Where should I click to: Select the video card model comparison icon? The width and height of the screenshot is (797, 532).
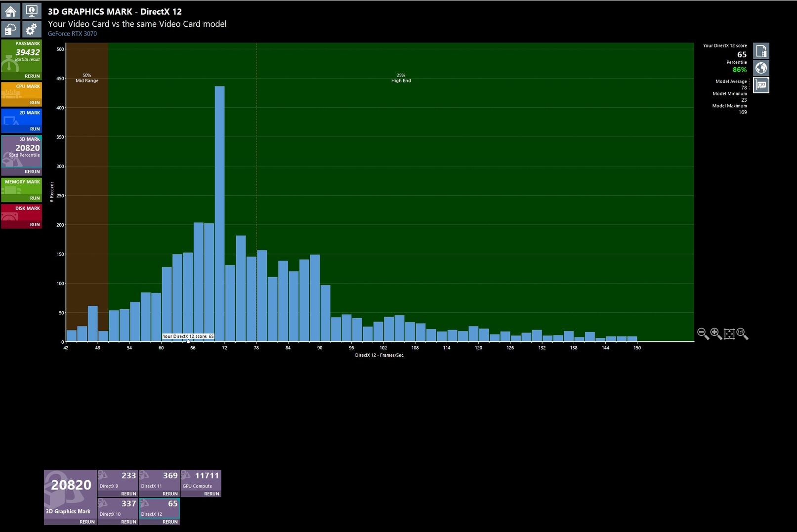coord(761,85)
